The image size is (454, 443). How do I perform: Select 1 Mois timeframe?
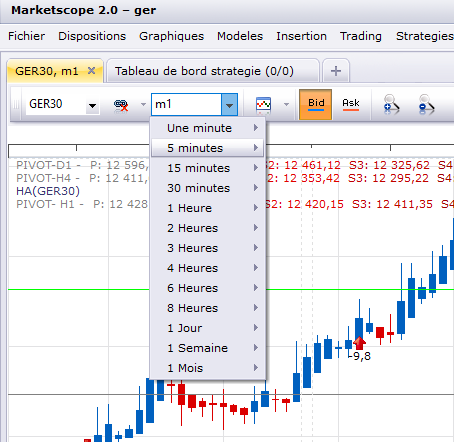coord(207,368)
